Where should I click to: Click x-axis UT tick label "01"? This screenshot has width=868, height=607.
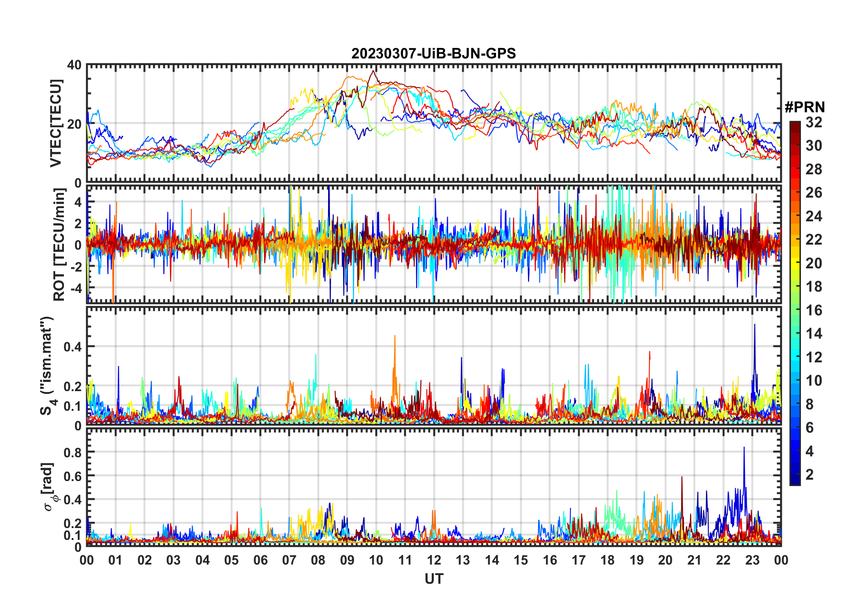tap(115, 560)
